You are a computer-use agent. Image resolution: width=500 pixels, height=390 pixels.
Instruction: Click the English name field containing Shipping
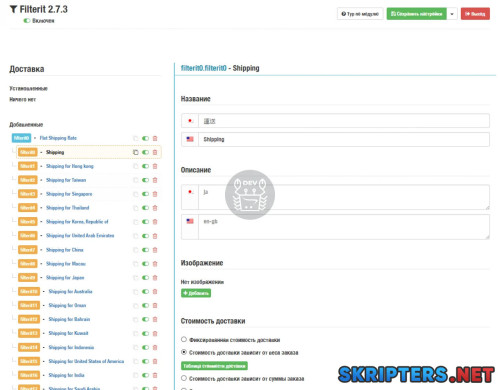click(344, 139)
